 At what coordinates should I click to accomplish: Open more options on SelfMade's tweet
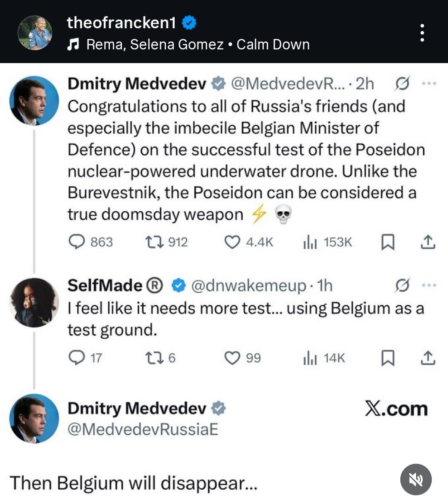pos(429,285)
